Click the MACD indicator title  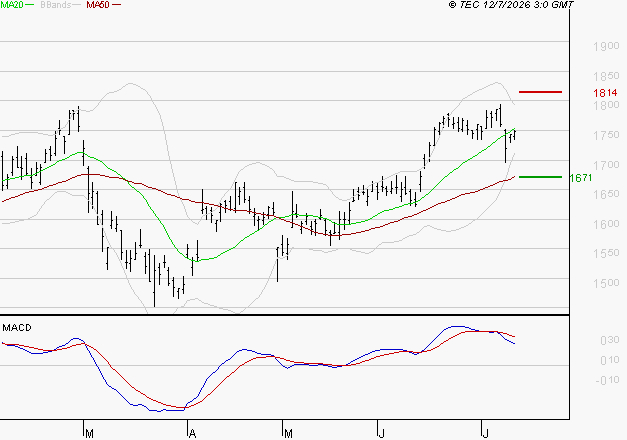tap(17, 328)
